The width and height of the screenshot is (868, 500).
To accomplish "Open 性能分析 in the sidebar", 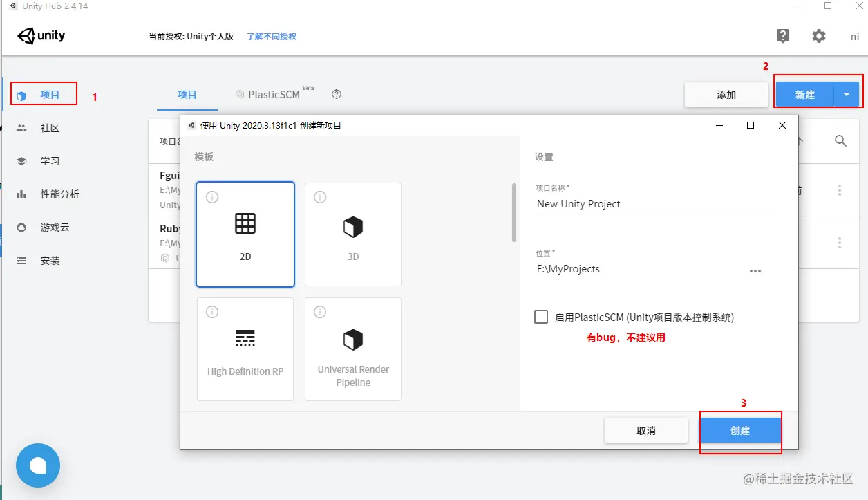I will 59,194.
